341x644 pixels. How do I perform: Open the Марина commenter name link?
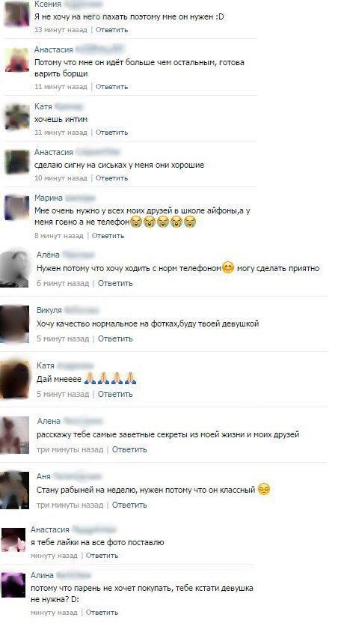tap(49, 198)
